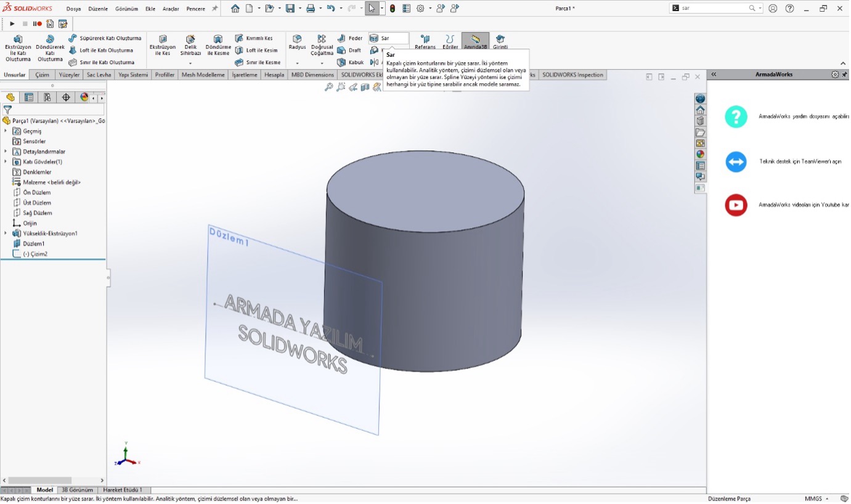Open the Düzenle menu
Viewport: 851px width, 504px height.
[x=98, y=9]
